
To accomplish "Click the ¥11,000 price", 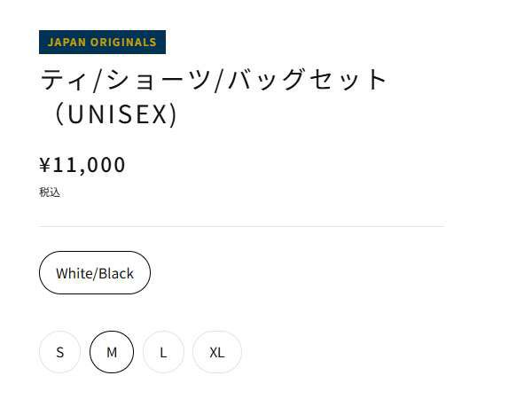I will [82, 165].
